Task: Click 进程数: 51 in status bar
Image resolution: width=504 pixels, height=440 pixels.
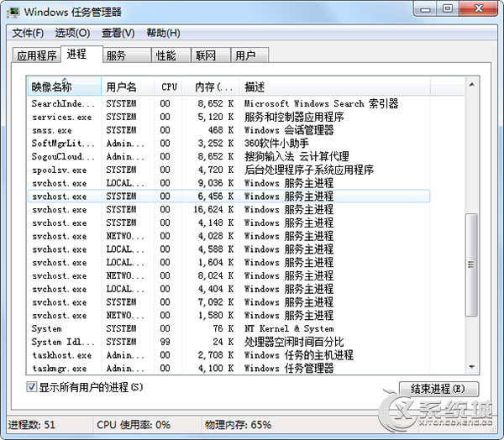Action: [32, 425]
